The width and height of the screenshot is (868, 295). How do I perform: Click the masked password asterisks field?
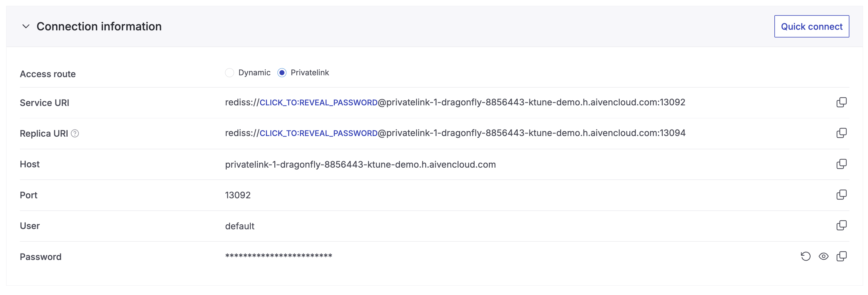click(278, 256)
